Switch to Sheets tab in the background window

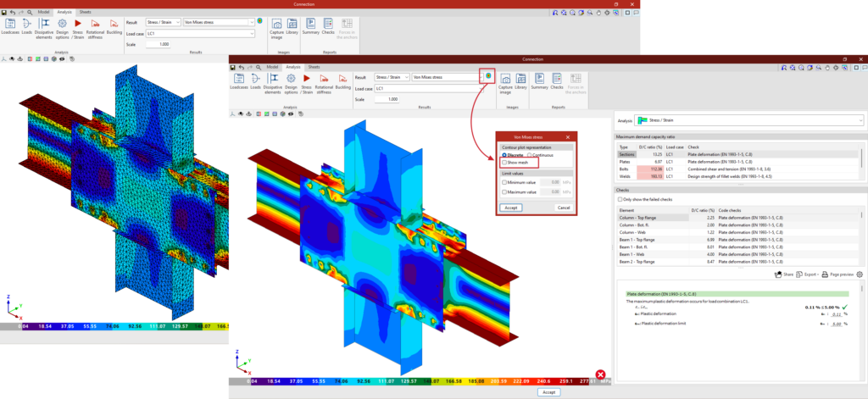click(x=86, y=12)
